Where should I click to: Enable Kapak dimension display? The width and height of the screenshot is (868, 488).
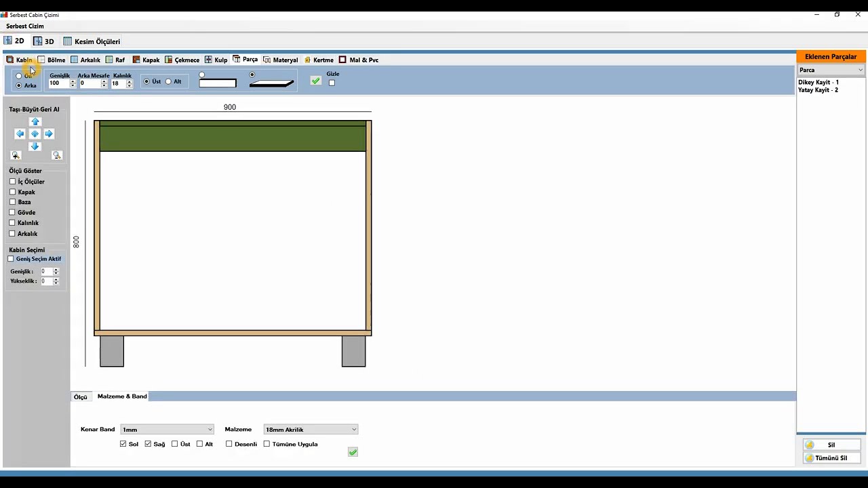(x=12, y=192)
